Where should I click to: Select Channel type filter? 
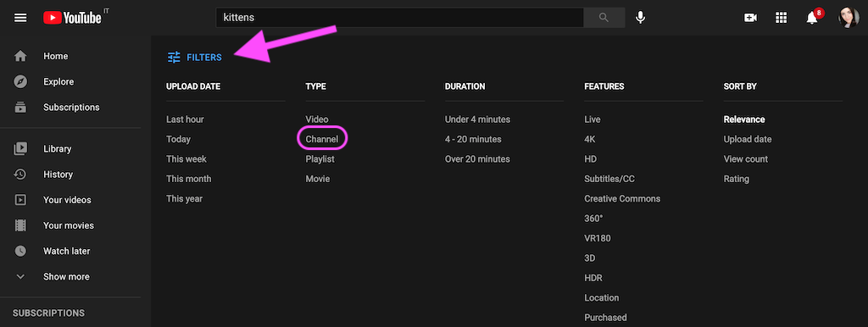(x=322, y=140)
